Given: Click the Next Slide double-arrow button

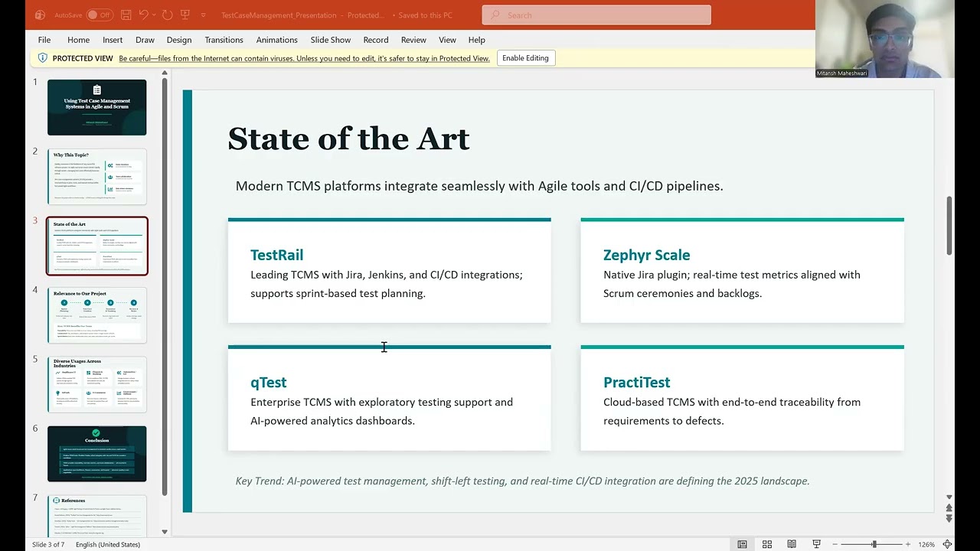Looking at the screenshot, I should [x=949, y=519].
